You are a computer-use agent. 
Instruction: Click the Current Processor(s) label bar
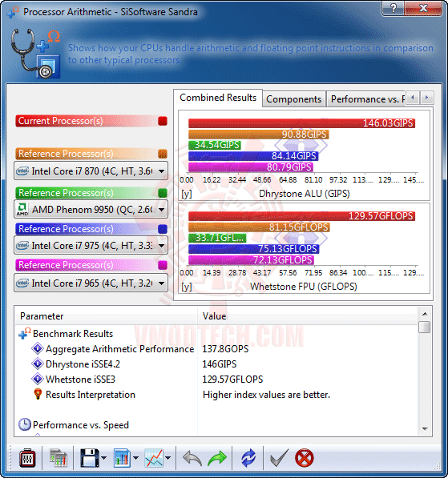[x=87, y=121]
